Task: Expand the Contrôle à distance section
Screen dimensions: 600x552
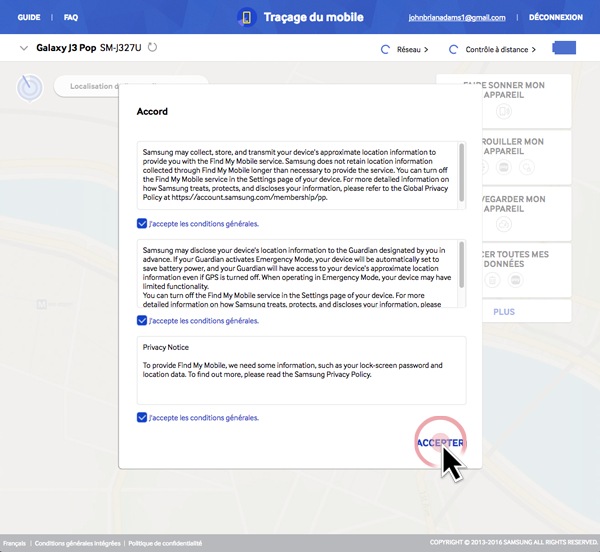Action: [x=501, y=49]
